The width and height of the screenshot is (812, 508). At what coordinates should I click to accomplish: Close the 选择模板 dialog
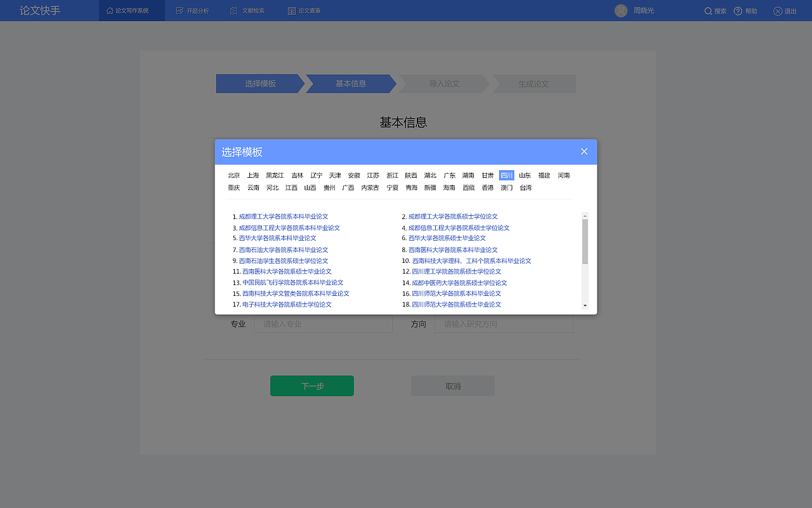584,151
